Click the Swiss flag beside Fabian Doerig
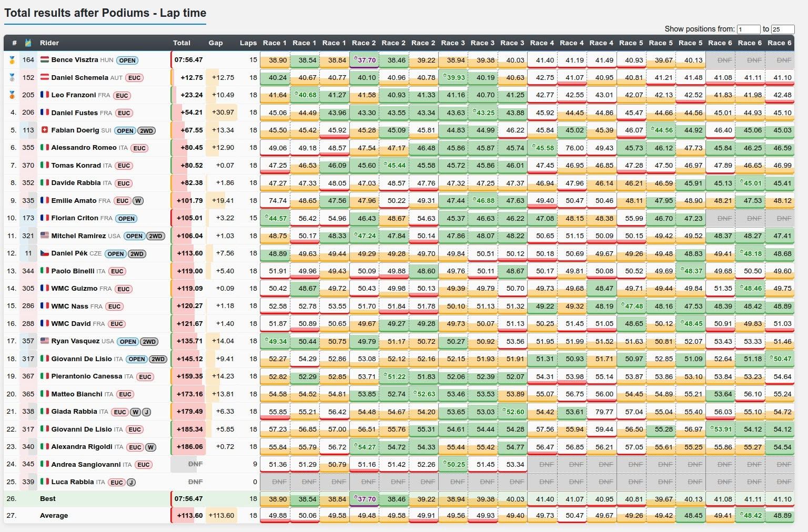 45,130
